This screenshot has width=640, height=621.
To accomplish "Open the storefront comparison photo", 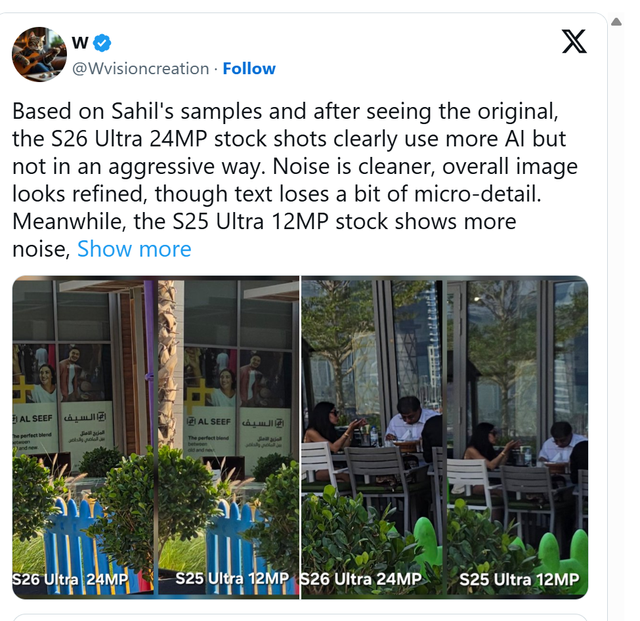I will tap(155, 436).
